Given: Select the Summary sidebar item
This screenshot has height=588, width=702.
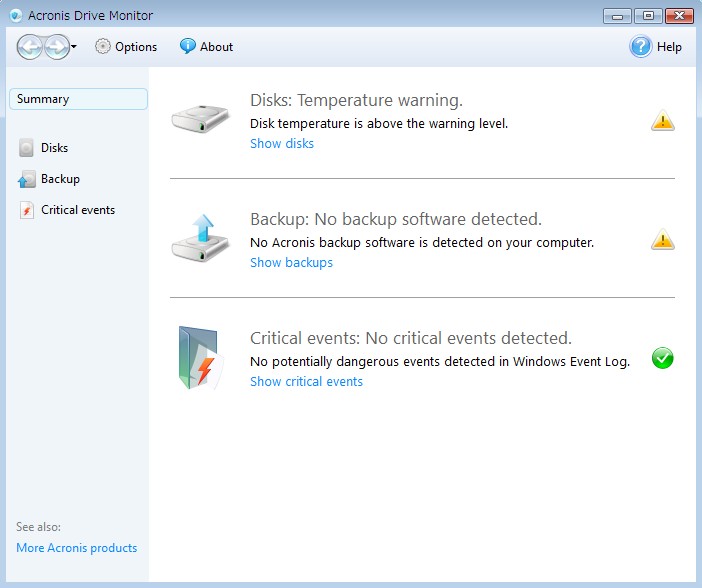Looking at the screenshot, I should (78, 99).
